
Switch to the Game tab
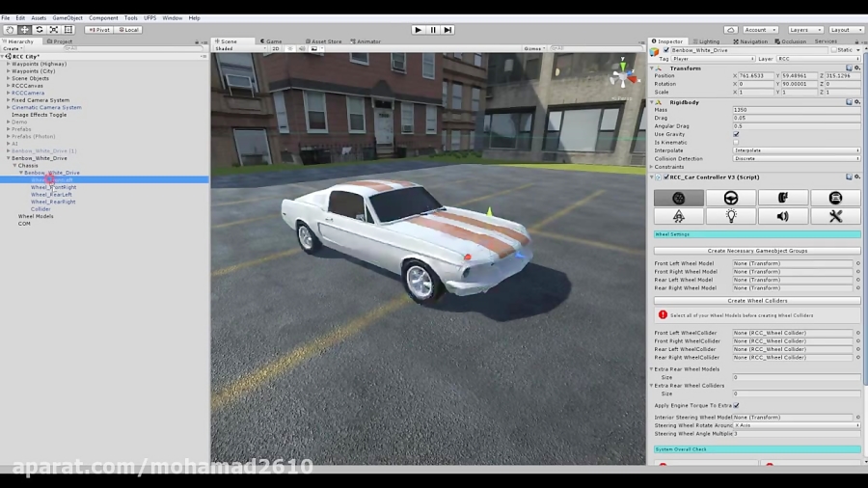(x=271, y=41)
